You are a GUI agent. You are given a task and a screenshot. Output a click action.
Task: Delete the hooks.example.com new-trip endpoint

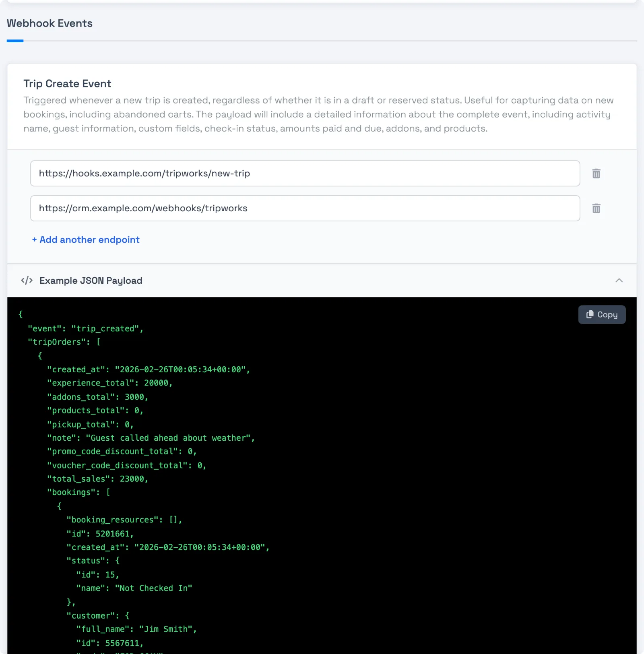pyautogui.click(x=596, y=173)
